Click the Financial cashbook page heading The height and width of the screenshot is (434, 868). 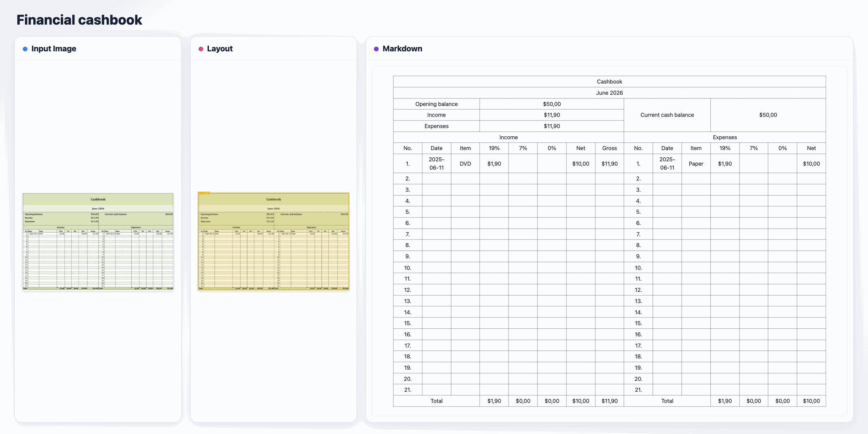point(79,20)
